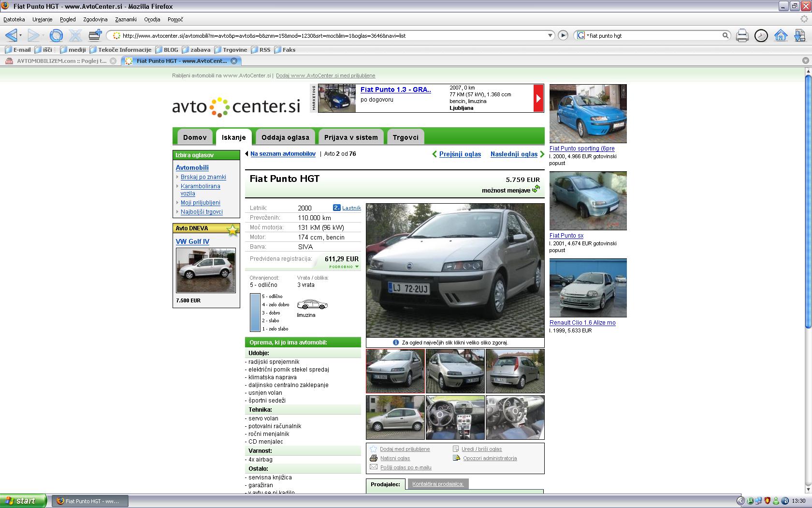The image size is (812, 508).
Task: Click the Windows Start button
Action: click(23, 501)
